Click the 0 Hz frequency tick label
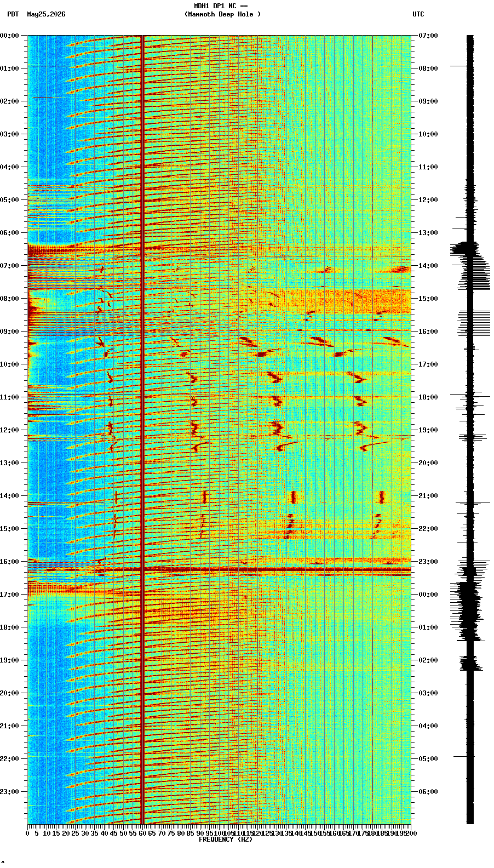 click(x=27, y=833)
